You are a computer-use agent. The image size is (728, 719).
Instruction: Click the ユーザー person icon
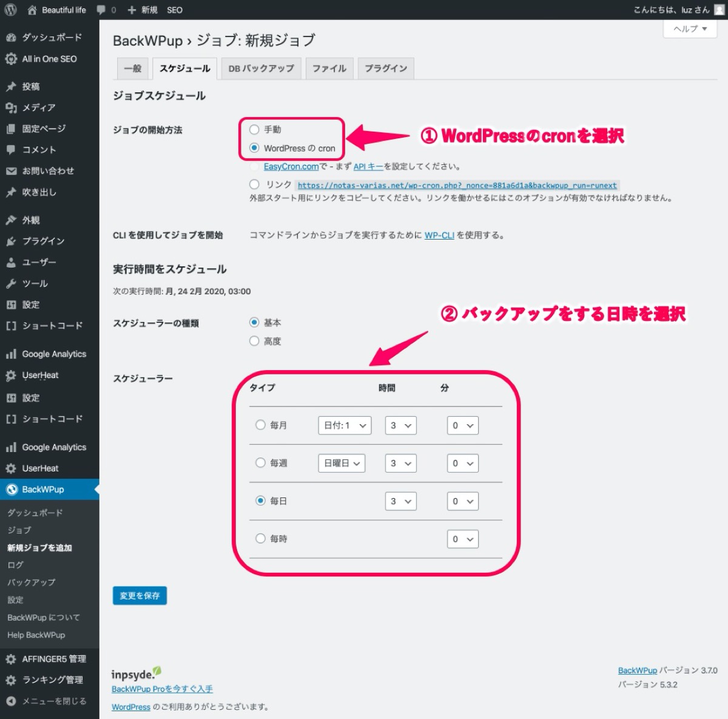click(x=11, y=263)
